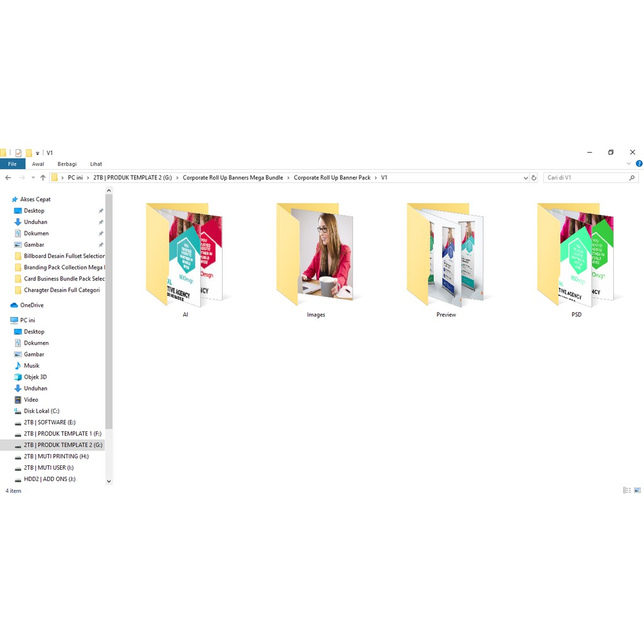Click 2TB | PRODUK TEMPLATE 2 (G:) breadcrumb
The height and width of the screenshot is (644, 644).
(132, 178)
